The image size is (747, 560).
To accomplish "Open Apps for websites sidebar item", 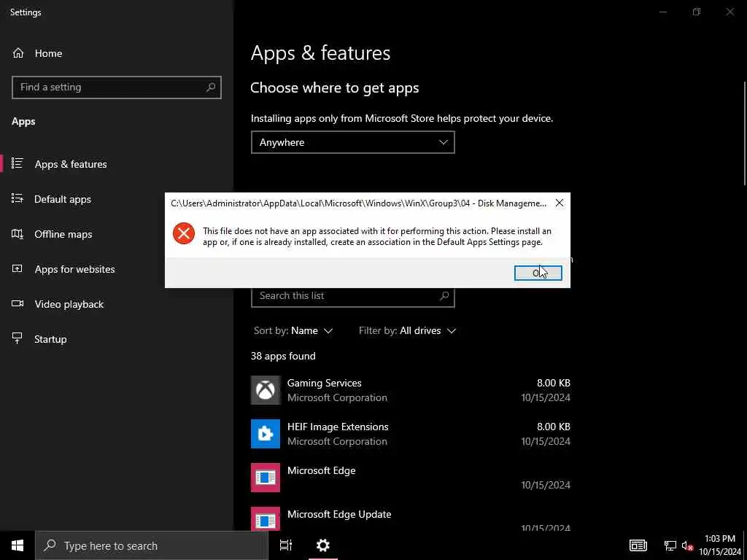I will pyautogui.click(x=117, y=269).
